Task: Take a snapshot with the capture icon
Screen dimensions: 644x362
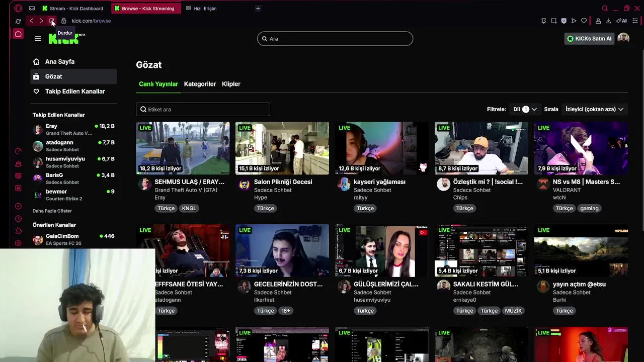Action: (x=553, y=21)
